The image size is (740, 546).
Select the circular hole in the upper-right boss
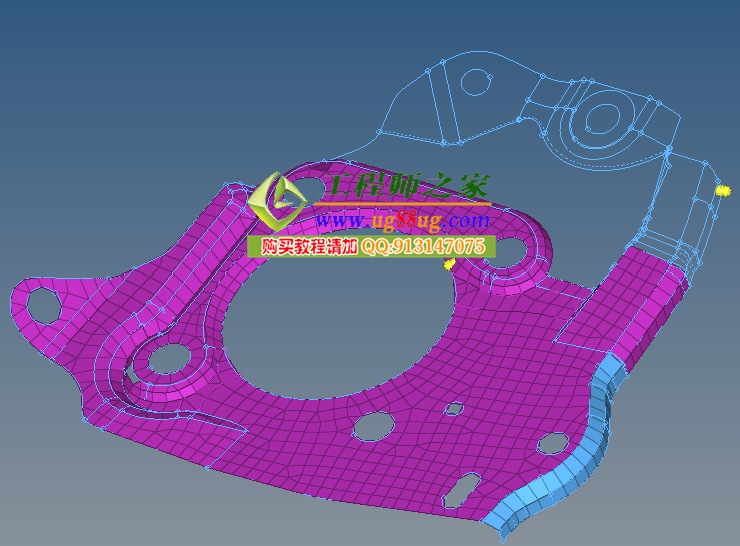pyautogui.click(x=510, y=251)
